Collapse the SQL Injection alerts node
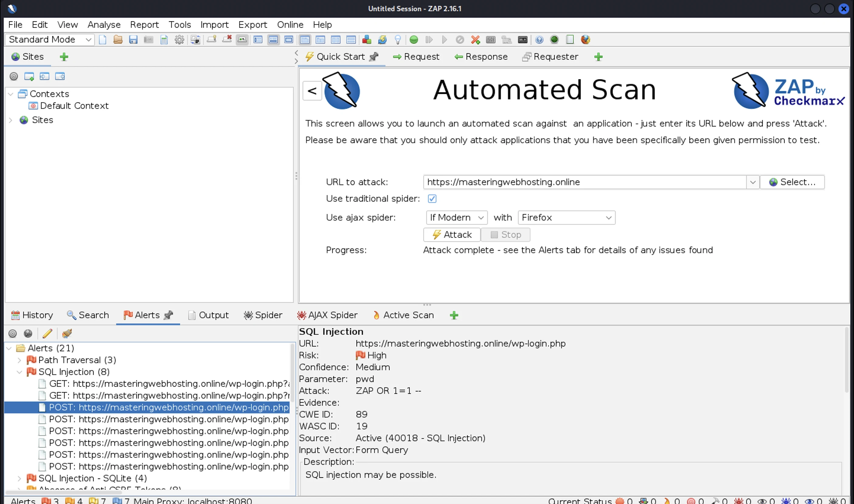Image resolution: width=854 pixels, height=504 pixels. click(x=19, y=372)
